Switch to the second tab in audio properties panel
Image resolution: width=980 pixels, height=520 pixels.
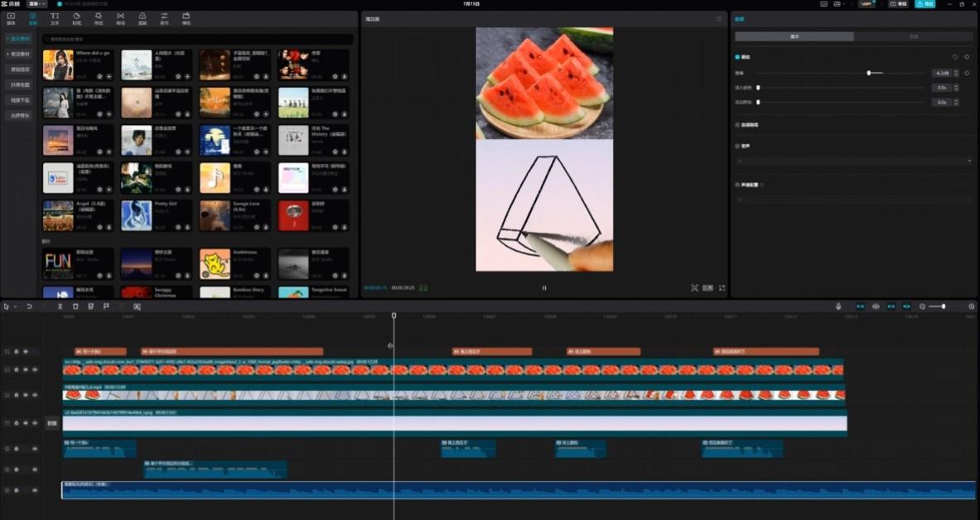pyautogui.click(x=913, y=36)
